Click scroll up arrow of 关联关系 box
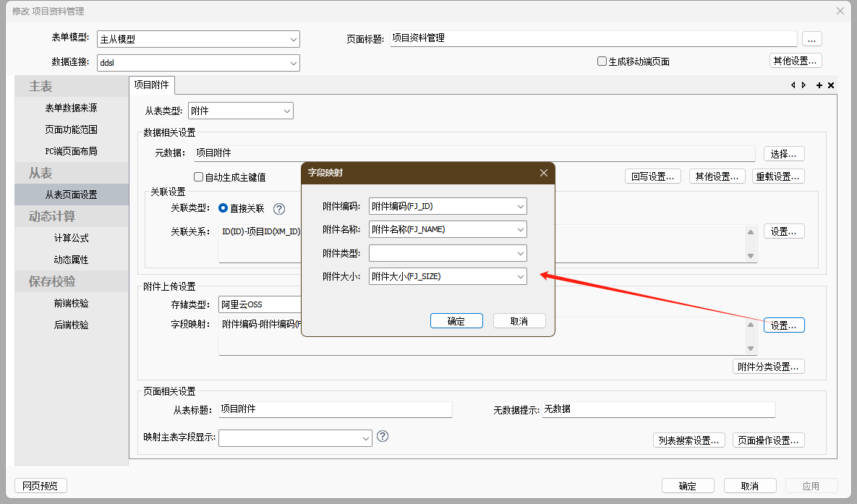This screenshot has height=504, width=857. tap(751, 232)
